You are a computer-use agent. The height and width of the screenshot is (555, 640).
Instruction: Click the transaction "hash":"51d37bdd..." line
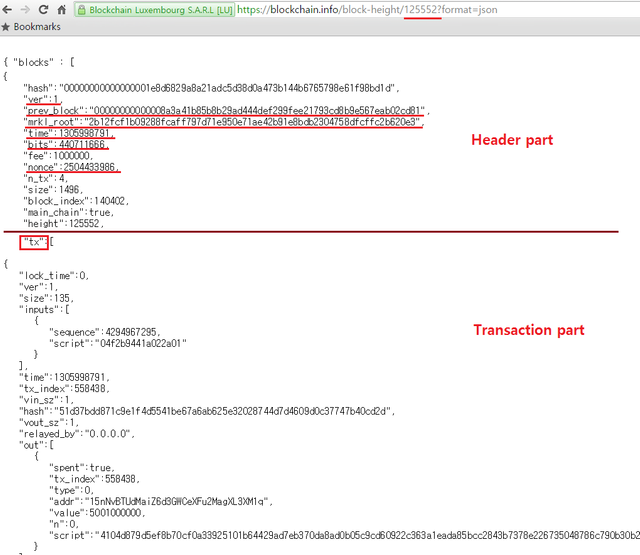pos(207,411)
